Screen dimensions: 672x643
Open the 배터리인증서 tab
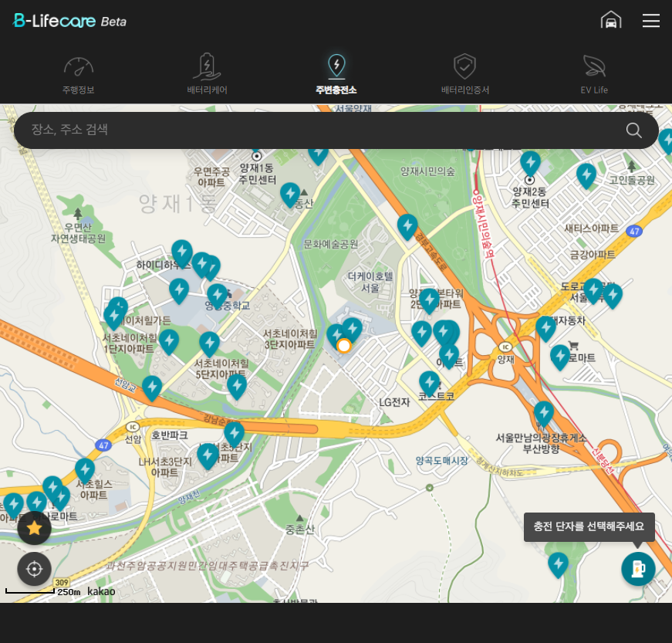click(x=465, y=74)
